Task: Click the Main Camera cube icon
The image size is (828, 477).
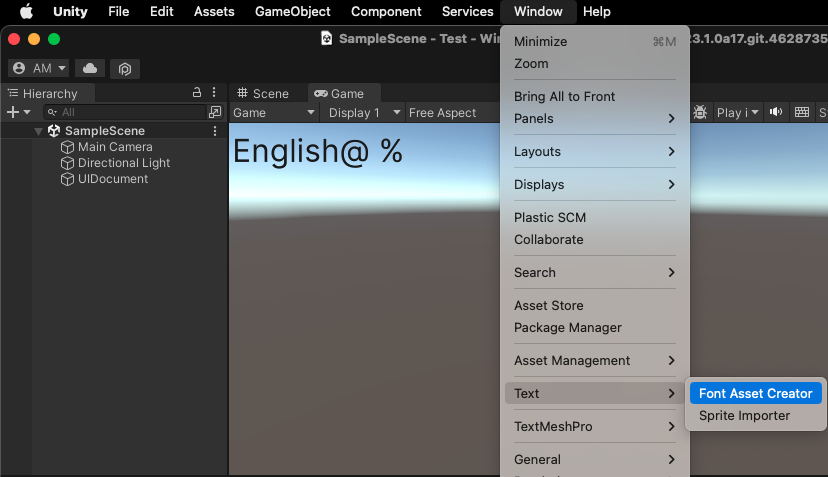Action: tap(67, 147)
